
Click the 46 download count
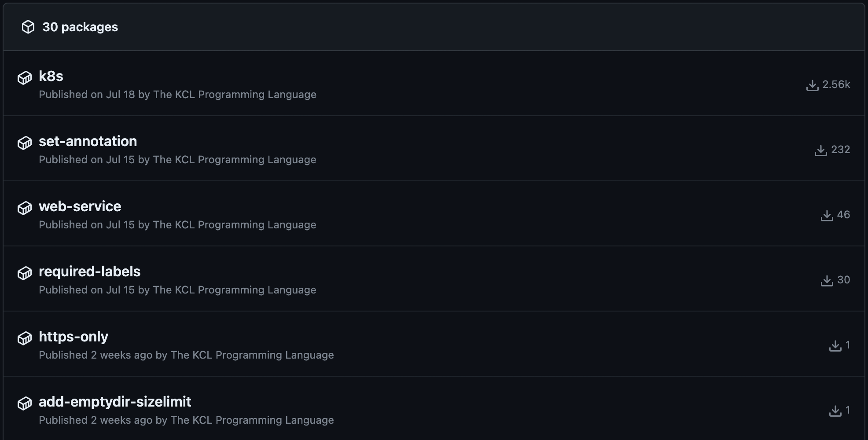(844, 215)
